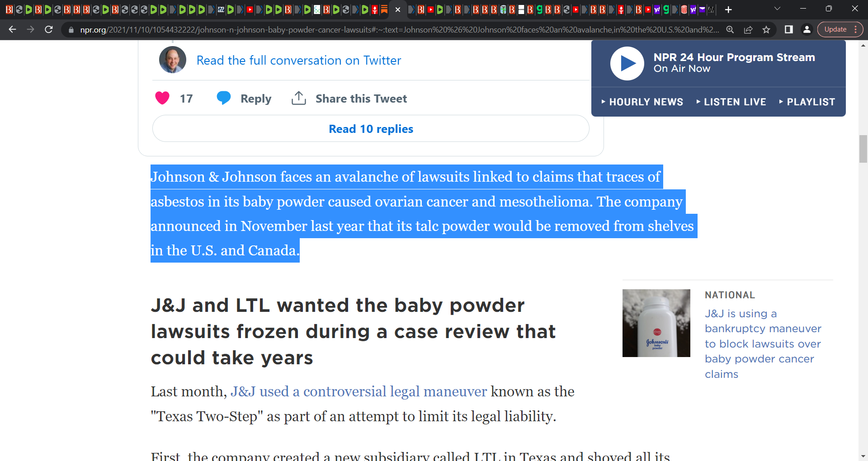Image resolution: width=868 pixels, height=461 pixels.
Task: Click the scrollbar up arrow
Action: pos(863,45)
